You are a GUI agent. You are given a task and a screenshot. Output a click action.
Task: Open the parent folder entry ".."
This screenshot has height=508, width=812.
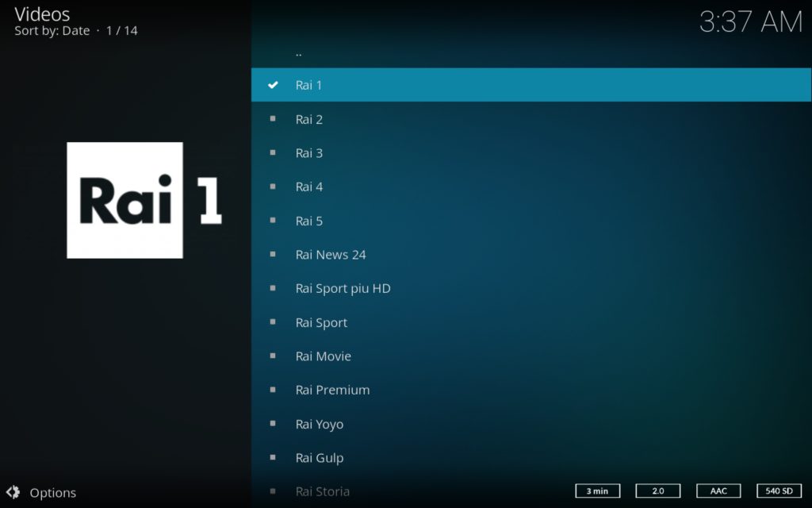point(298,51)
